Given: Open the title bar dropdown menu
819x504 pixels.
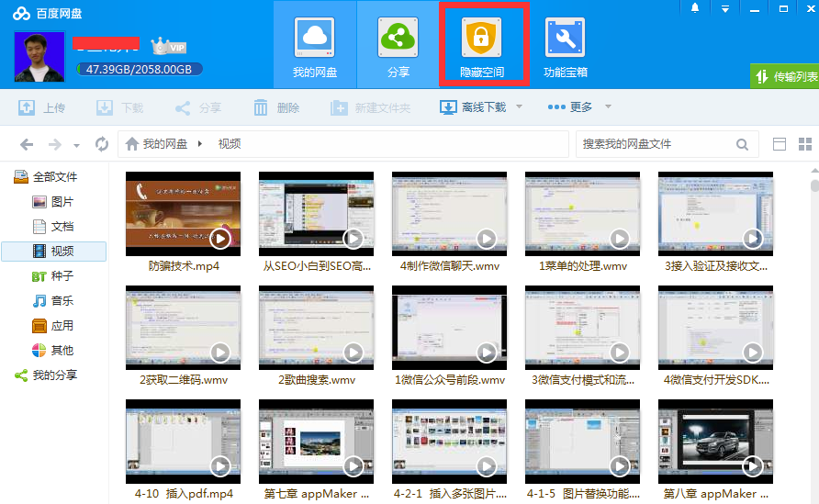Looking at the screenshot, I should pyautogui.click(x=725, y=9).
